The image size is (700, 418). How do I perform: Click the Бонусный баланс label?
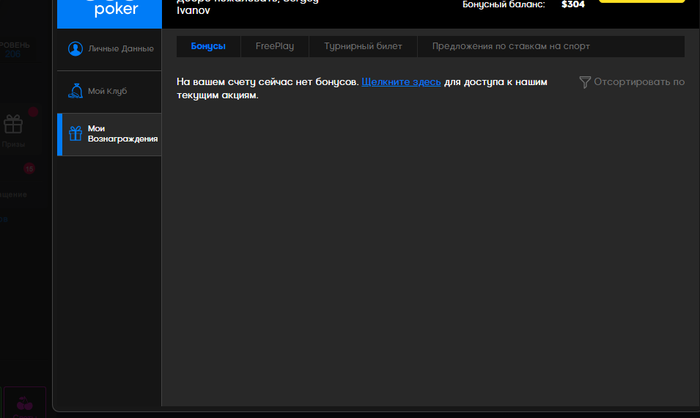504,5
